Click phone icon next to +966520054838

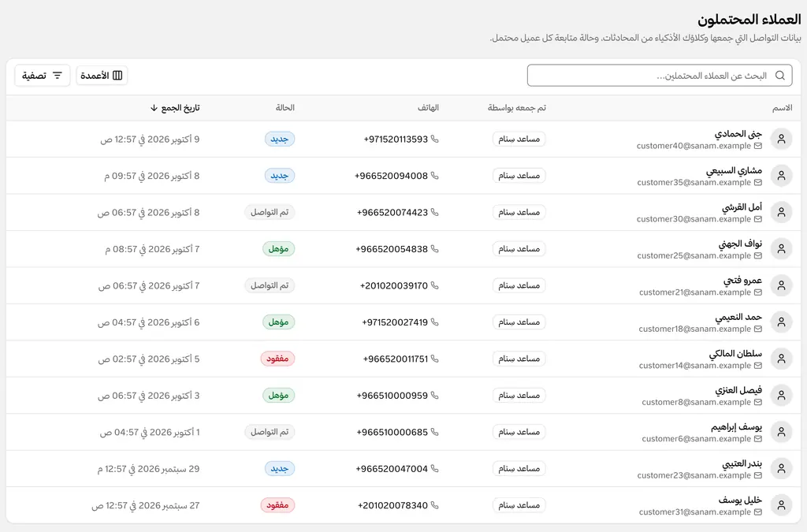click(x=435, y=249)
